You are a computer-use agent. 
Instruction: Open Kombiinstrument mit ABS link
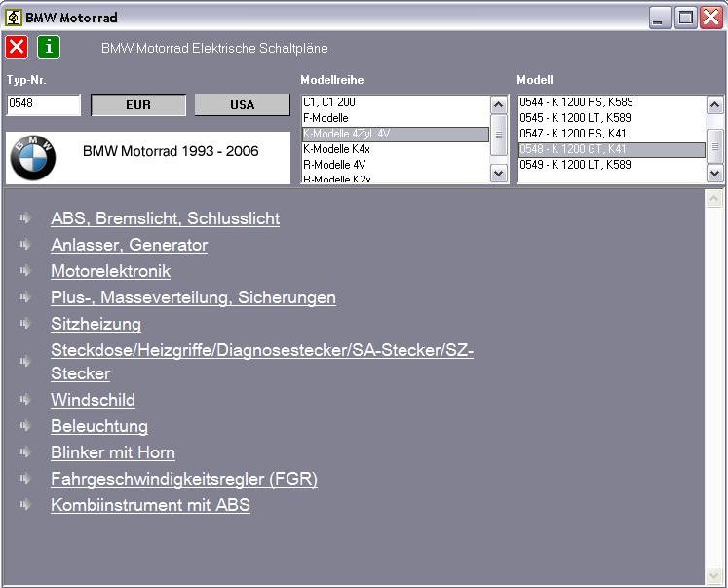(150, 505)
